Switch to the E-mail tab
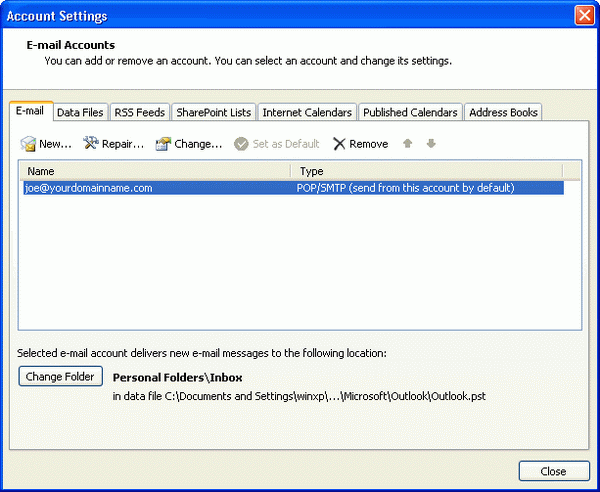600x492 pixels. 30,112
